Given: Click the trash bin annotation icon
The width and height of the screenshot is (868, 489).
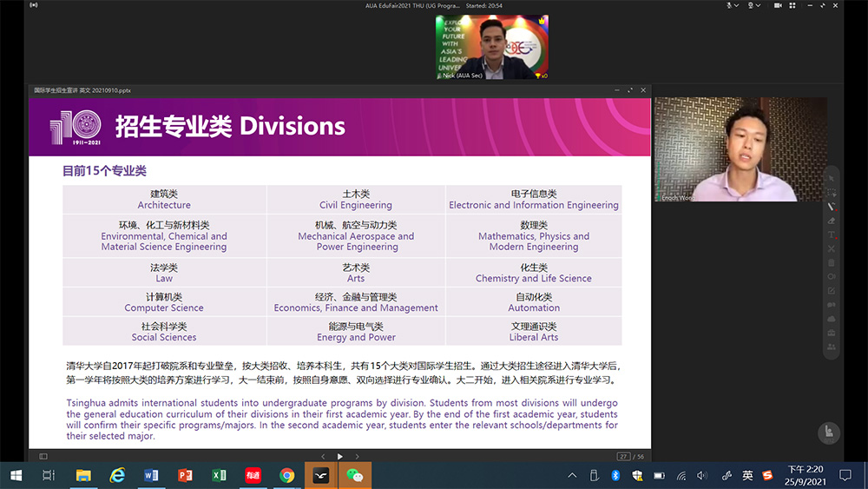Looking at the screenshot, I should click(x=832, y=262).
